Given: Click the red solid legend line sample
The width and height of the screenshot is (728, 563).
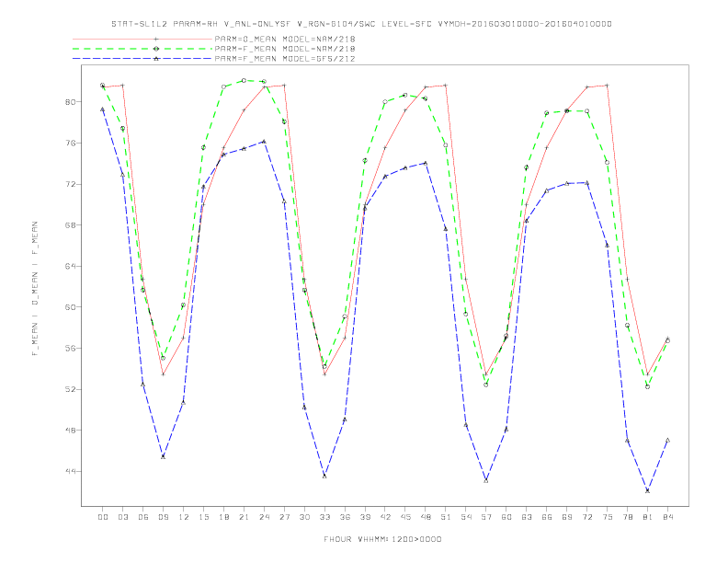Looking at the screenshot, I should (142, 39).
